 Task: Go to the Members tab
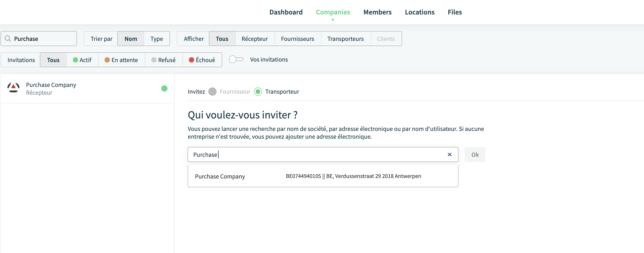coord(377,12)
